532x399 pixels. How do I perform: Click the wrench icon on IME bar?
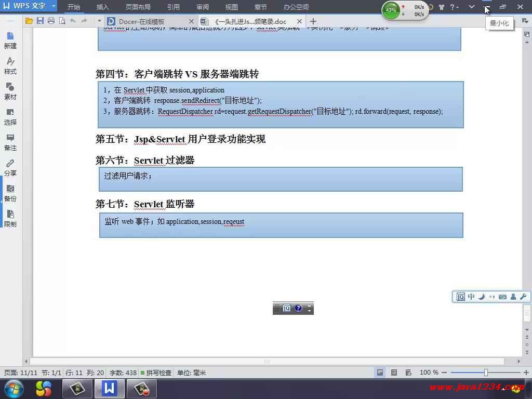(523, 297)
